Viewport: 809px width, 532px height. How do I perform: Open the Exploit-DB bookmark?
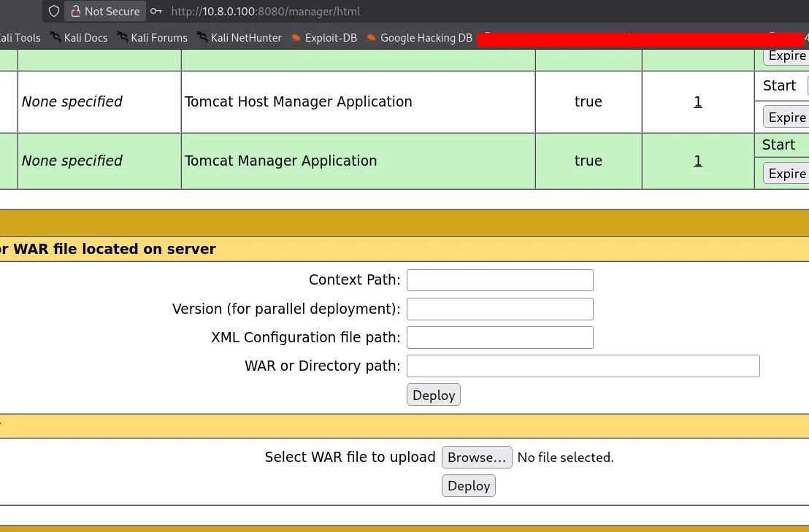point(324,38)
